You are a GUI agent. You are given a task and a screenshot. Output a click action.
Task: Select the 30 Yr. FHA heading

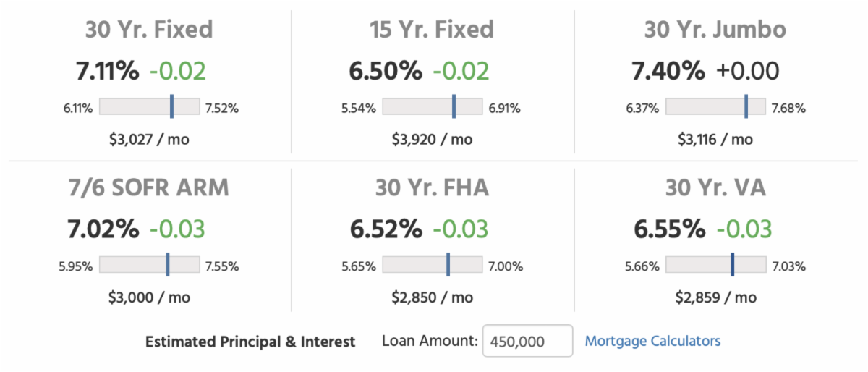(432, 188)
